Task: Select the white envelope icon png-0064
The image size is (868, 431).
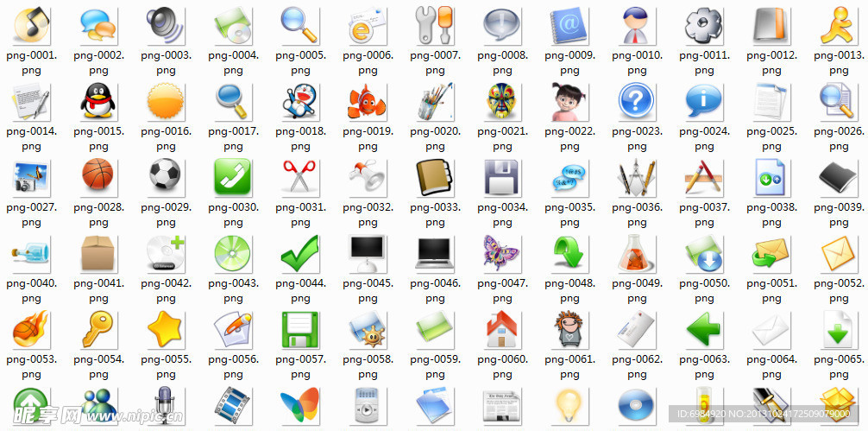Action: click(771, 329)
